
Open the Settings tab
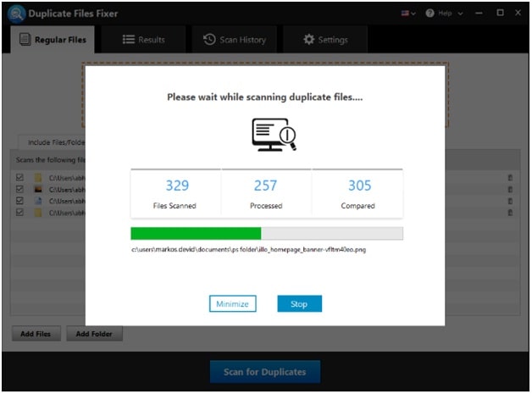tap(325, 40)
